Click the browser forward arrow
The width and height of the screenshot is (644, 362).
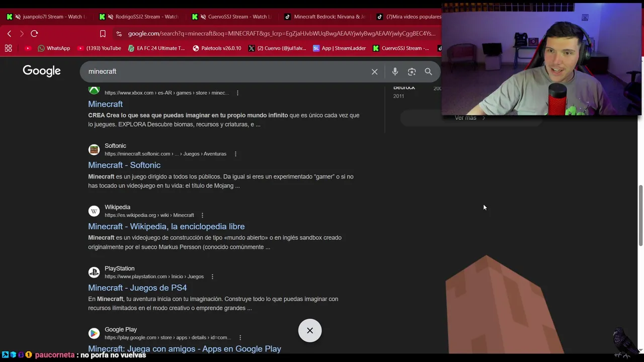coord(22,34)
